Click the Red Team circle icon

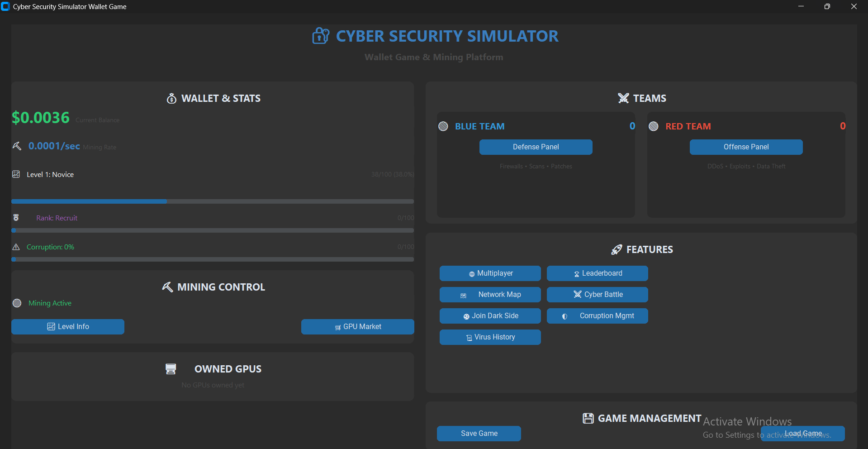point(654,126)
